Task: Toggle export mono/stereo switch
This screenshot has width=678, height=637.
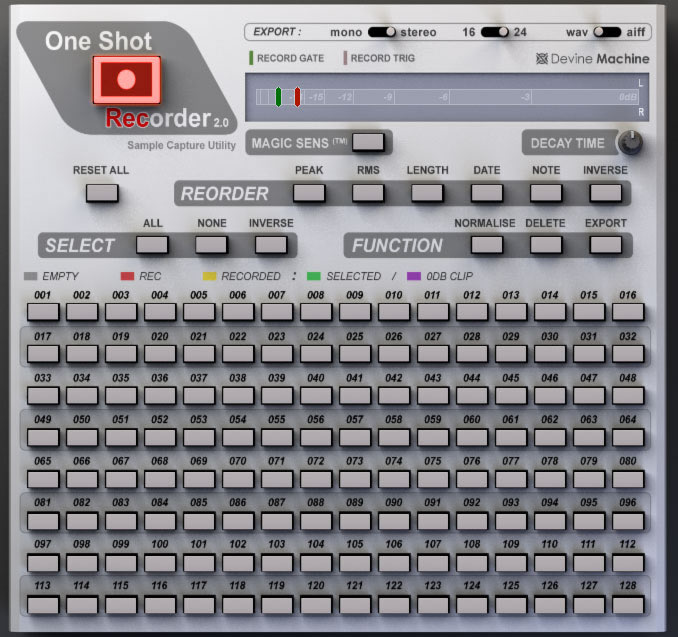Action: (x=381, y=32)
